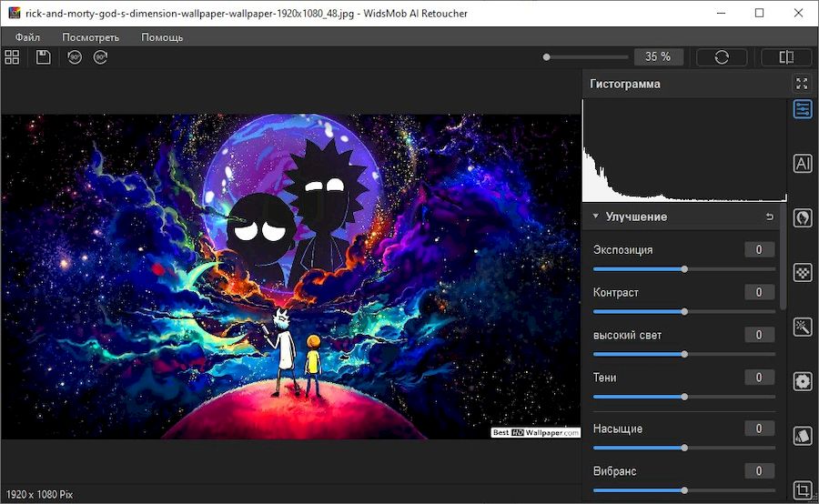Screen dimensions: 819x504
Task: Open the color swatches card panel icon
Action: (803, 436)
